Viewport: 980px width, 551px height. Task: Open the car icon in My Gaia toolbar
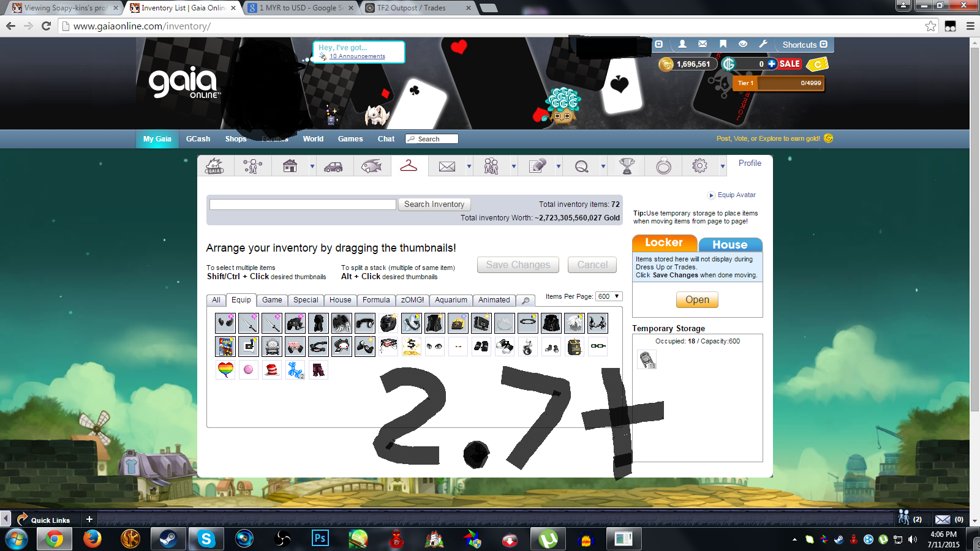(333, 167)
